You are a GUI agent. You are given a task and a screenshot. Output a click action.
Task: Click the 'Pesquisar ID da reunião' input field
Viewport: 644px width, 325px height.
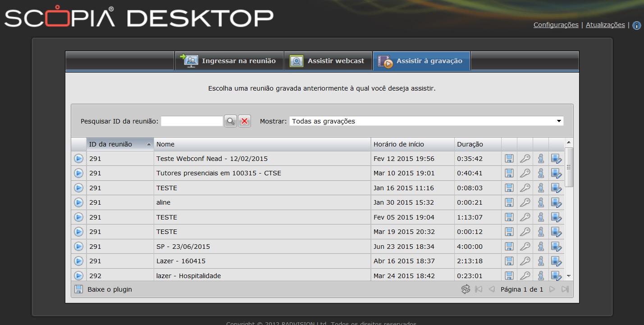(192, 121)
